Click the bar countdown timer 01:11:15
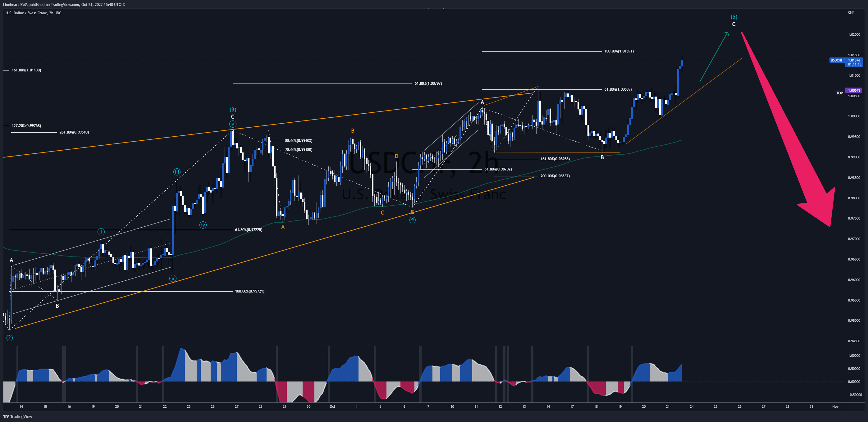868x422 pixels. (855, 64)
